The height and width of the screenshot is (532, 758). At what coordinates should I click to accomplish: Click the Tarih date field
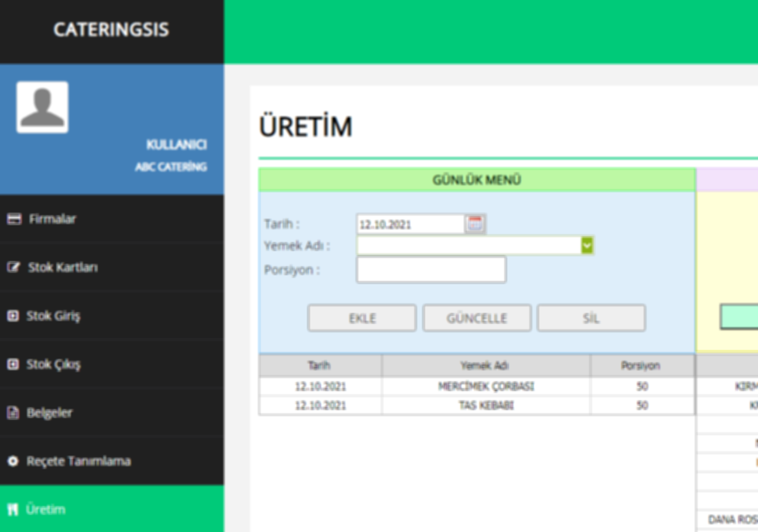click(410, 224)
